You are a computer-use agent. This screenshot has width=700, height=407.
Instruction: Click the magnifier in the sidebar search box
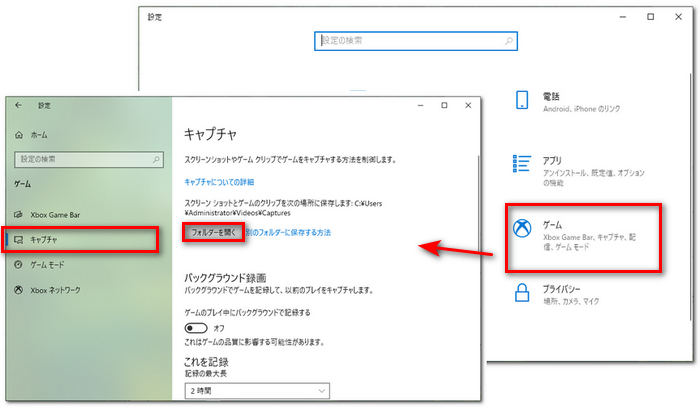click(156, 159)
